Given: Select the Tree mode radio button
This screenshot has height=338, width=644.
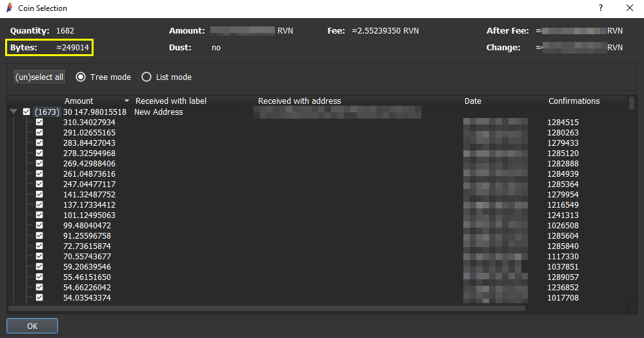Looking at the screenshot, I should pyautogui.click(x=81, y=77).
